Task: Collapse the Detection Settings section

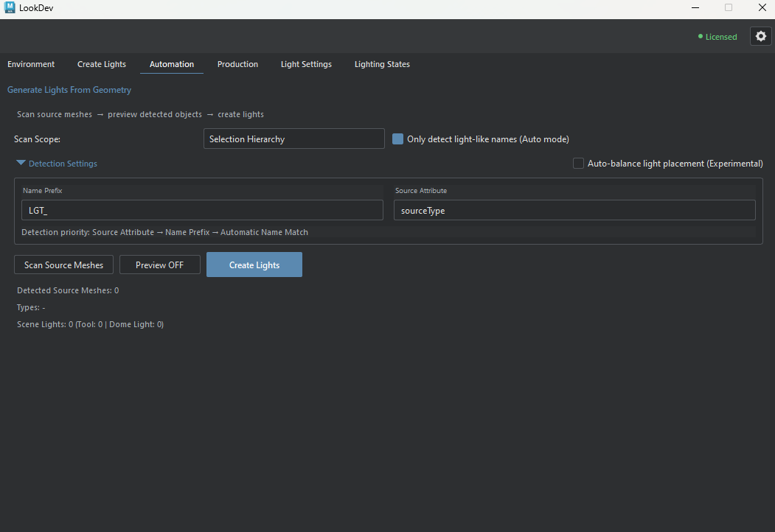Action: [57, 164]
